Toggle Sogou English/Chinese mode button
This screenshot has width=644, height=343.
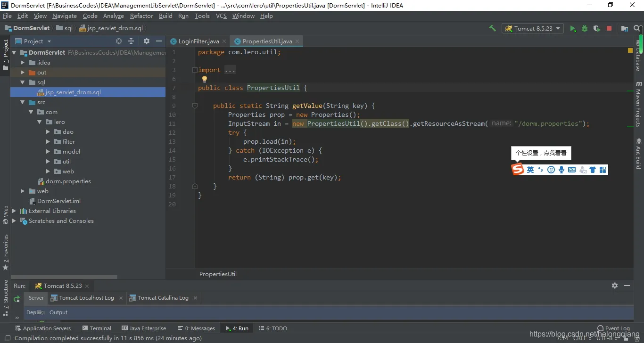pyautogui.click(x=530, y=170)
